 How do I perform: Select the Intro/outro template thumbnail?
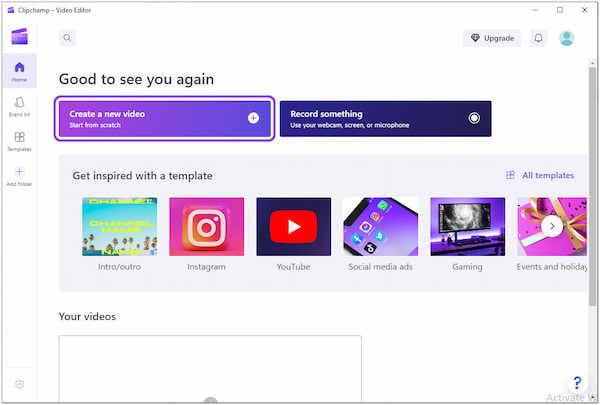[x=119, y=227]
